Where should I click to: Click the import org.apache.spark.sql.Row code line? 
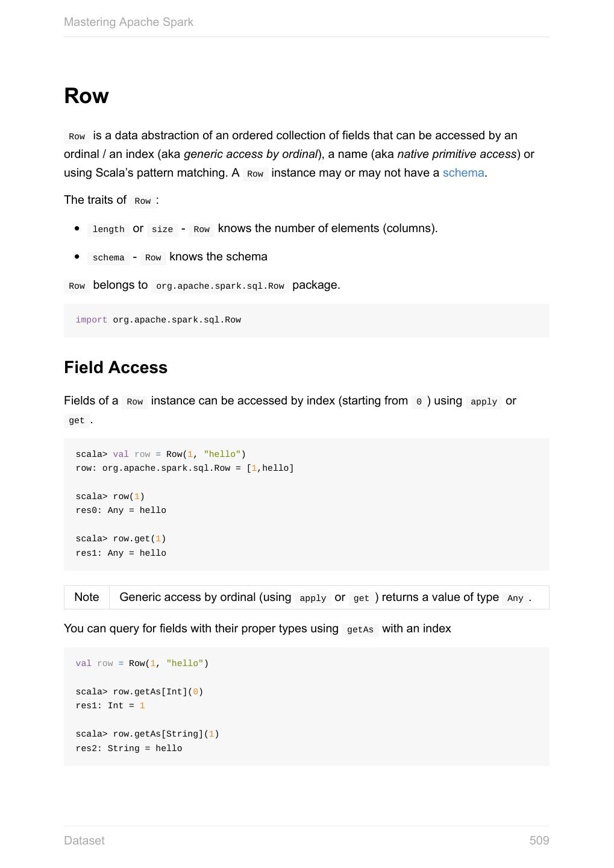[158, 320]
